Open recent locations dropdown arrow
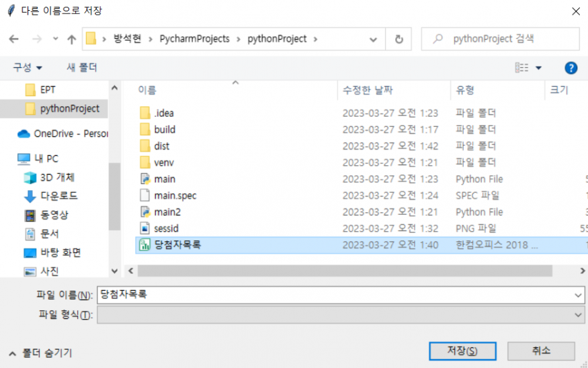Screen dimensions: 588x368 point(56,38)
